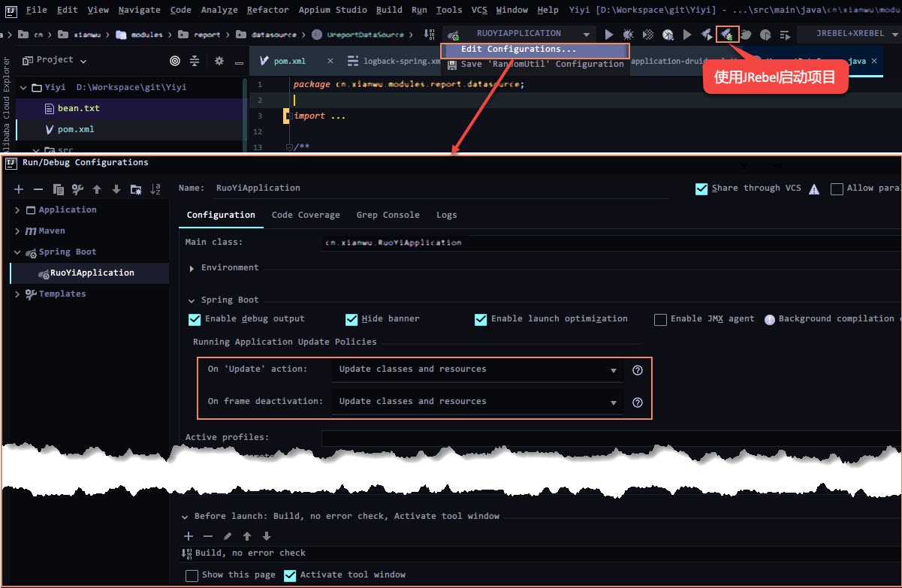Open On frame deactivation dropdown
The width and height of the screenshot is (902, 588).
(x=478, y=402)
